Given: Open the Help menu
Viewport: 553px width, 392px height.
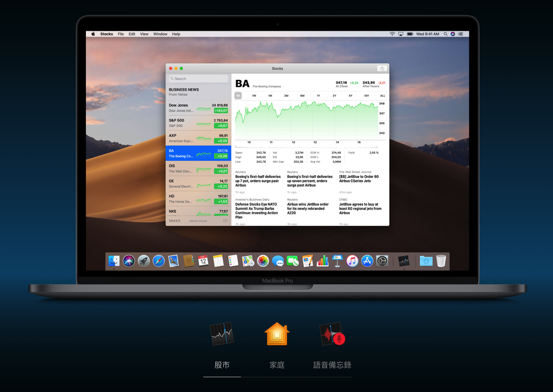Looking at the screenshot, I should pos(176,34).
